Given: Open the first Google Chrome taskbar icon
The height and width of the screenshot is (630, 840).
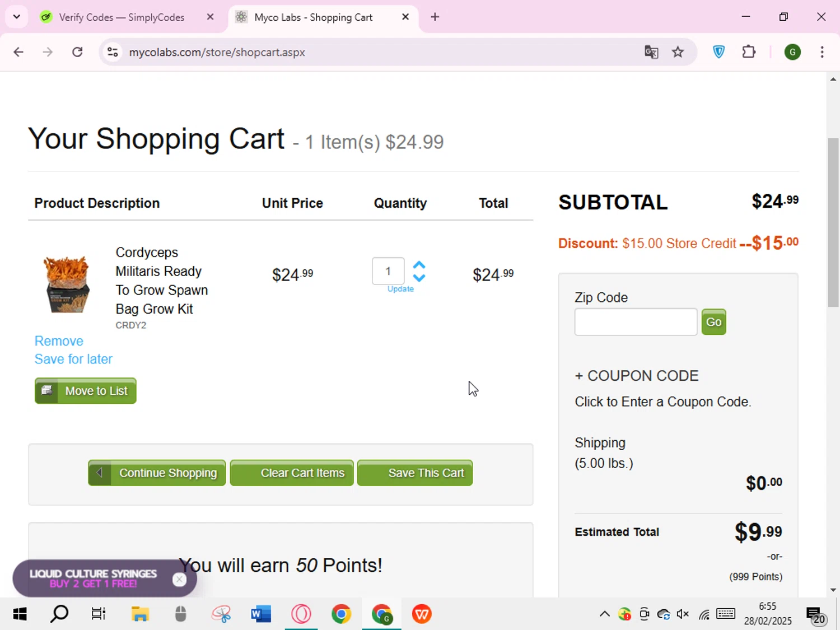Looking at the screenshot, I should pos(341,614).
